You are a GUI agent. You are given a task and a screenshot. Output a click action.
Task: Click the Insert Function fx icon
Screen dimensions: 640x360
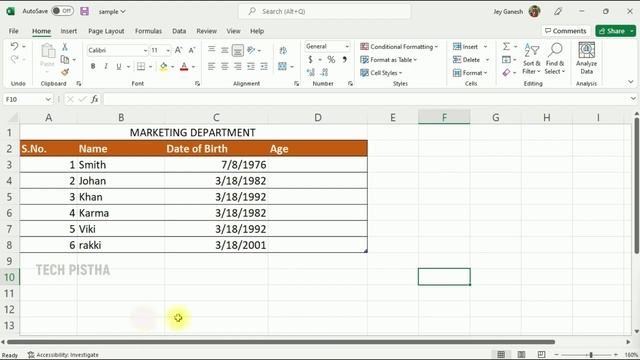95,99
